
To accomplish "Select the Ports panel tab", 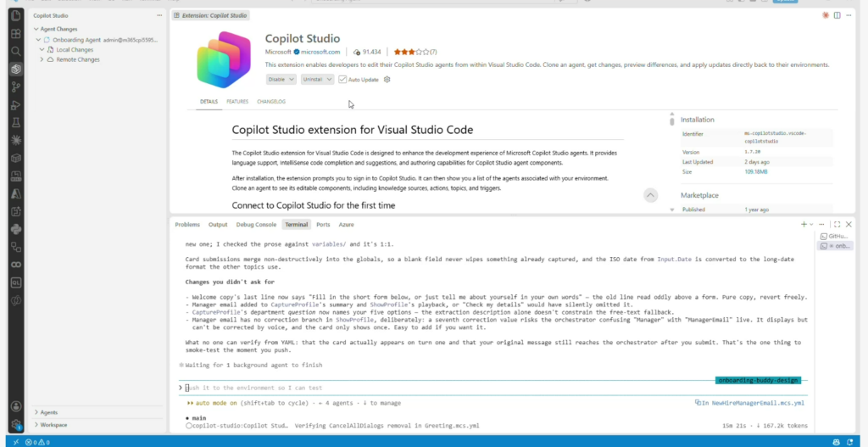I will tap(323, 224).
